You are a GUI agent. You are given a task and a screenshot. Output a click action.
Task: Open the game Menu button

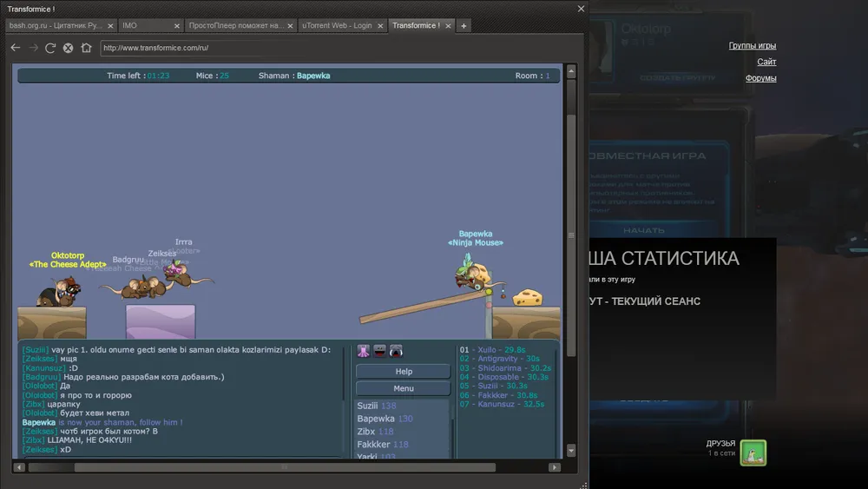(x=404, y=389)
